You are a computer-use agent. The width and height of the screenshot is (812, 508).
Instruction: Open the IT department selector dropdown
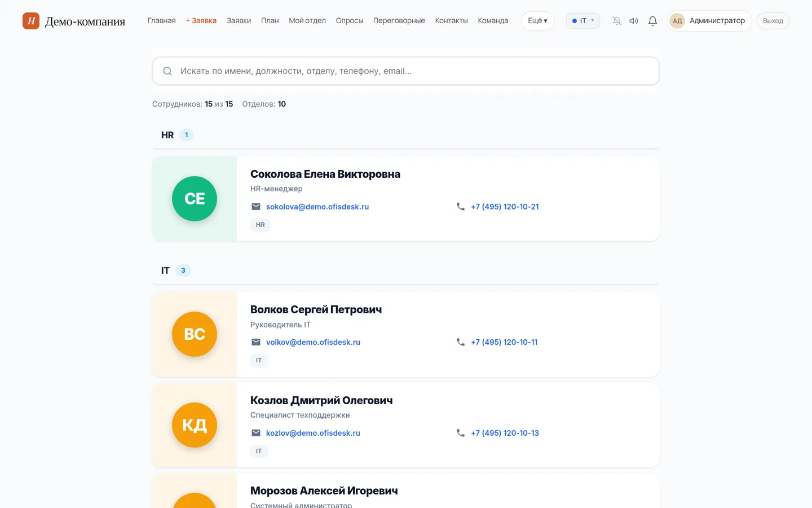coord(583,21)
